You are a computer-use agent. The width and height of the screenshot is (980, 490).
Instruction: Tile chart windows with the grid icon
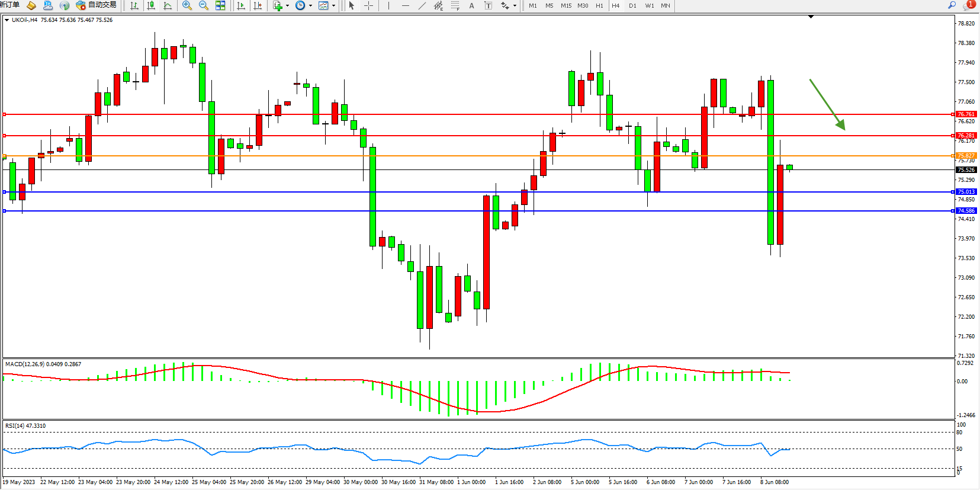tap(220, 5)
